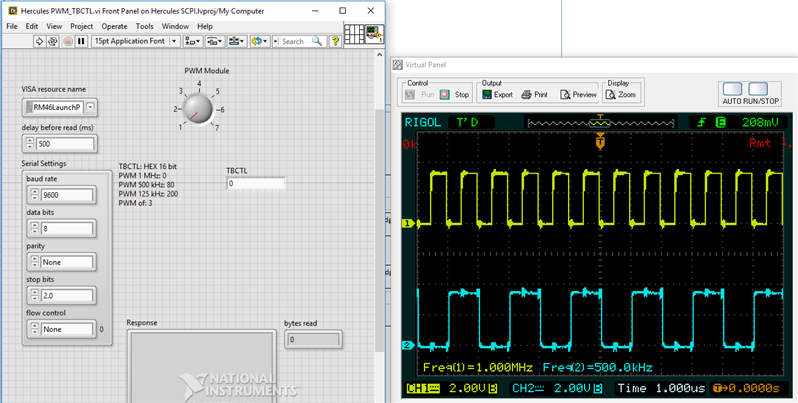Image resolution: width=798 pixels, height=403 pixels.
Task: Open the Operate menu
Action: [x=114, y=25]
